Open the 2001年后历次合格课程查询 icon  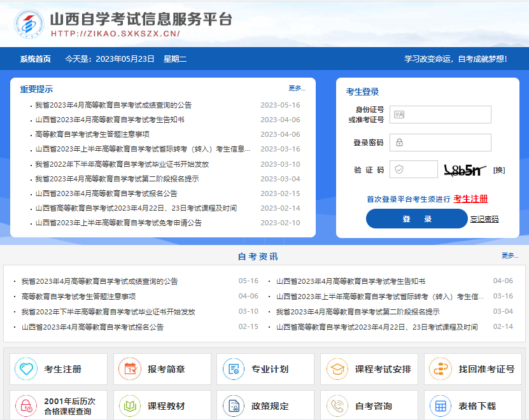tap(26, 405)
